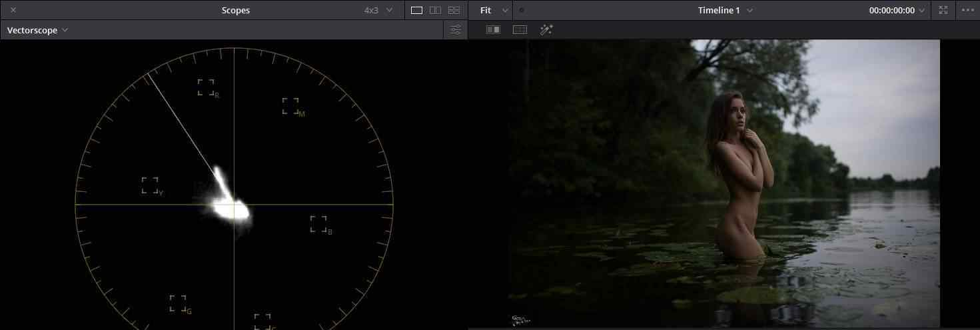Toggle the split screen view icon
Image resolution: width=980 pixels, height=330 pixels.
pyautogui.click(x=520, y=30)
